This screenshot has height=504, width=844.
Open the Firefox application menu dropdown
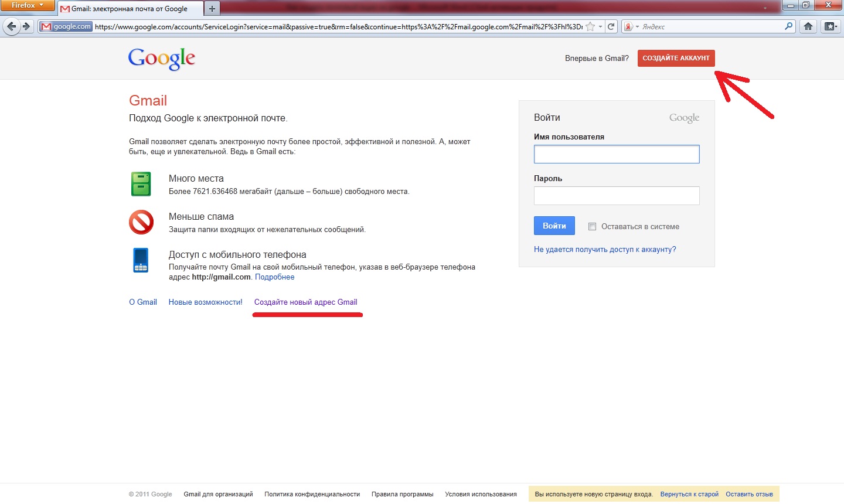tap(28, 5)
